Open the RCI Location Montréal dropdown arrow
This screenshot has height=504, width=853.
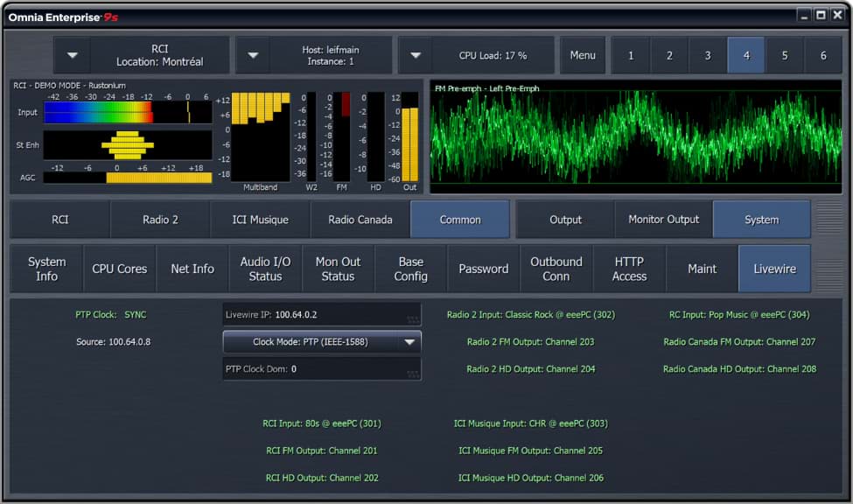tap(73, 55)
